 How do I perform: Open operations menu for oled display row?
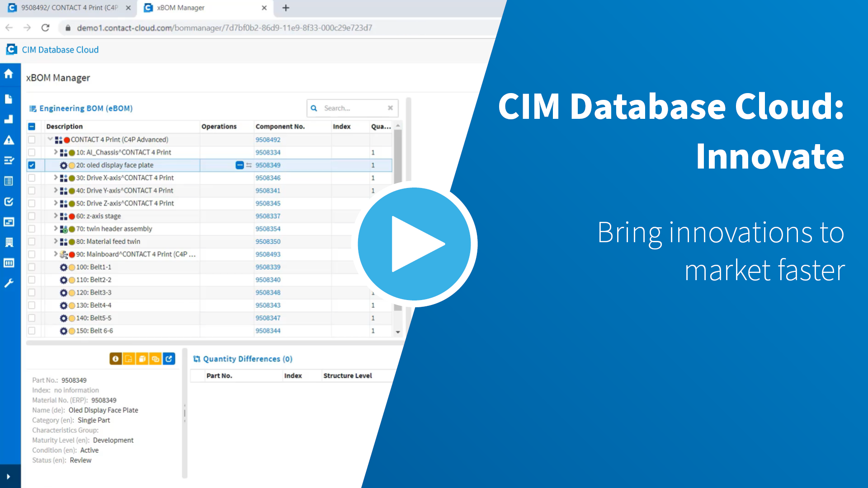pyautogui.click(x=240, y=165)
